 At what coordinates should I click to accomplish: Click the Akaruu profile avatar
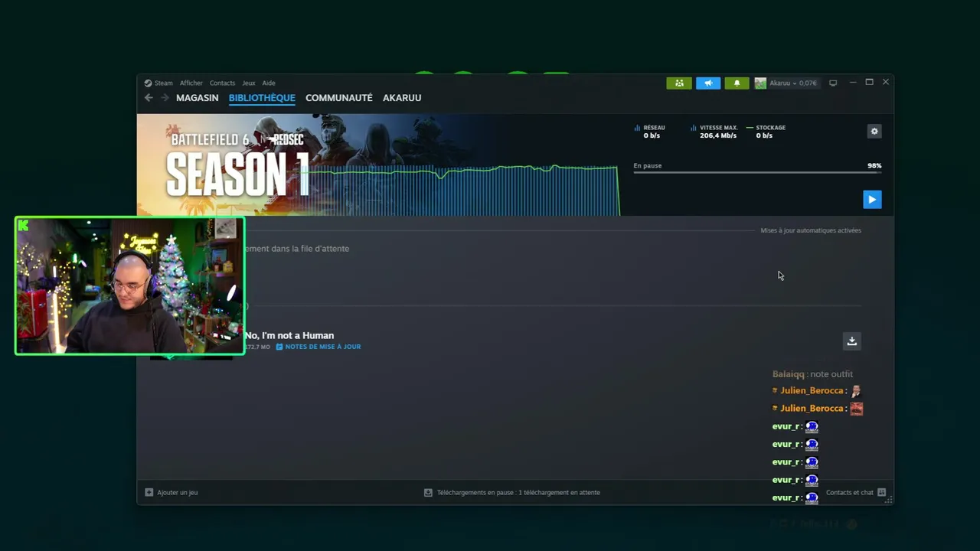coord(760,83)
